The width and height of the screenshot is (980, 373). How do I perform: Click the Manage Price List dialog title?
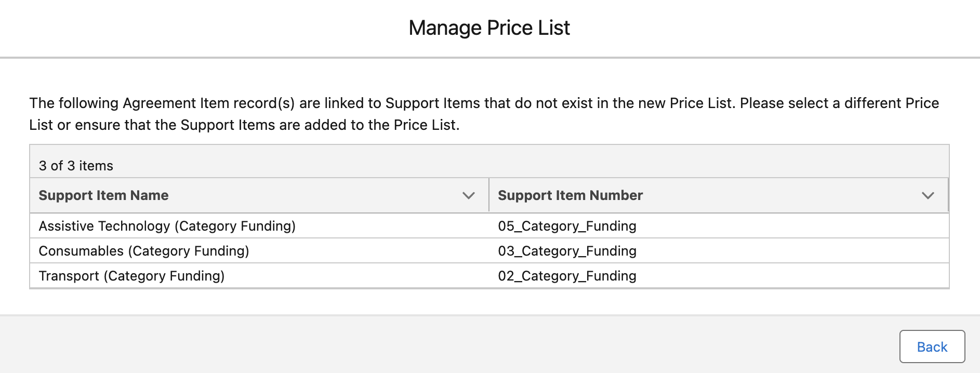(x=489, y=28)
